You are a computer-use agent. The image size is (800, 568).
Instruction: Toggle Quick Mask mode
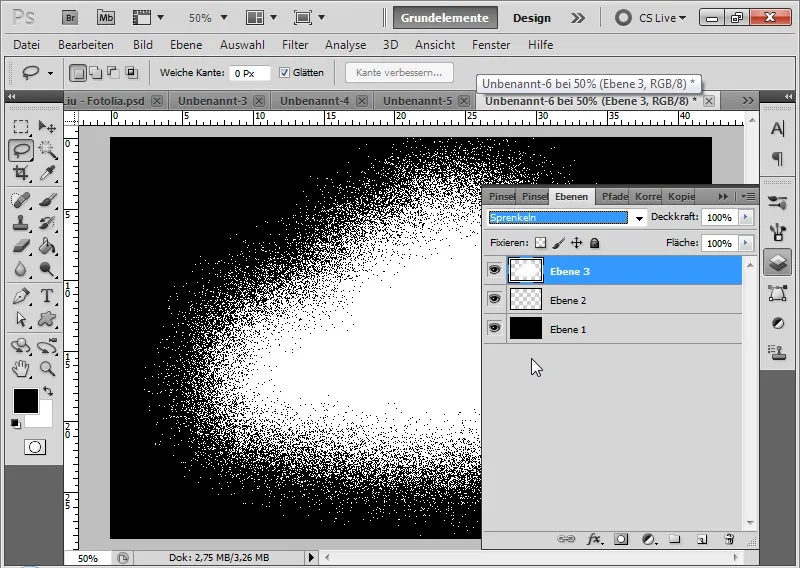coord(35,447)
